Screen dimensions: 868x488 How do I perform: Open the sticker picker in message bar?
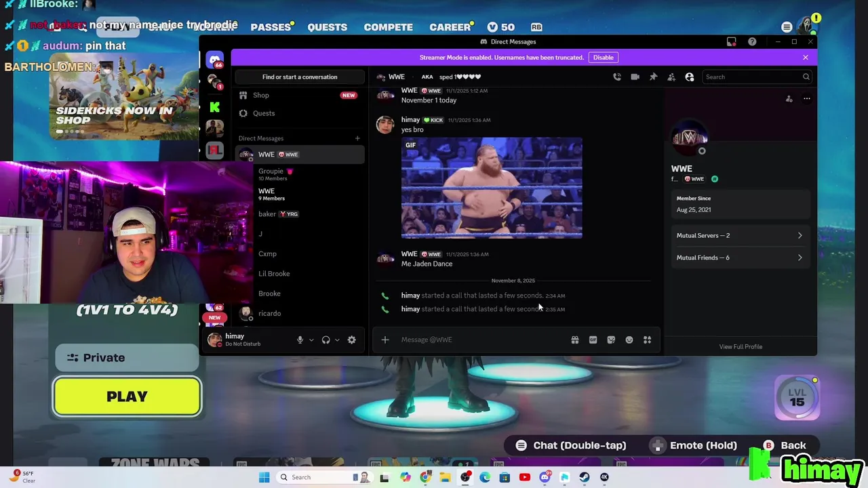(611, 340)
